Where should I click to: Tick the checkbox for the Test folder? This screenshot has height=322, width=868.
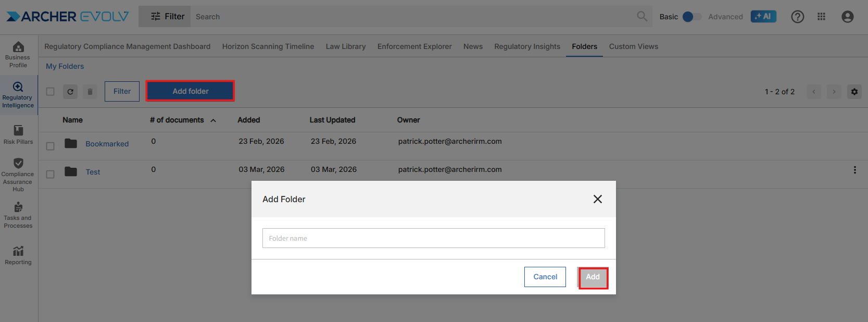[x=51, y=175]
